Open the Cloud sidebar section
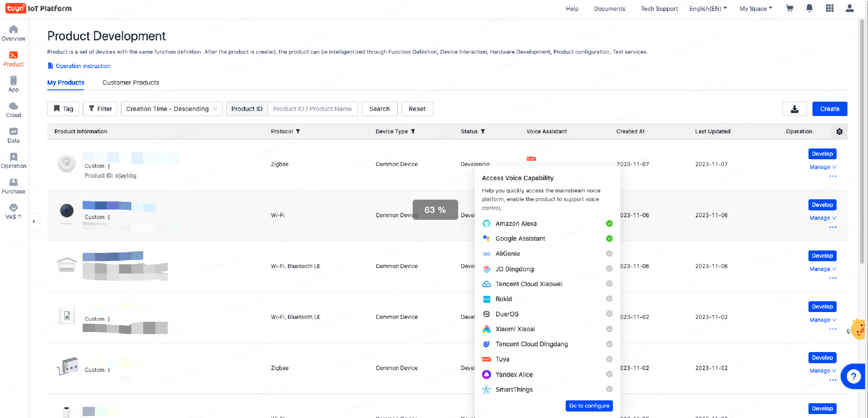The width and height of the screenshot is (868, 418). 13,110
